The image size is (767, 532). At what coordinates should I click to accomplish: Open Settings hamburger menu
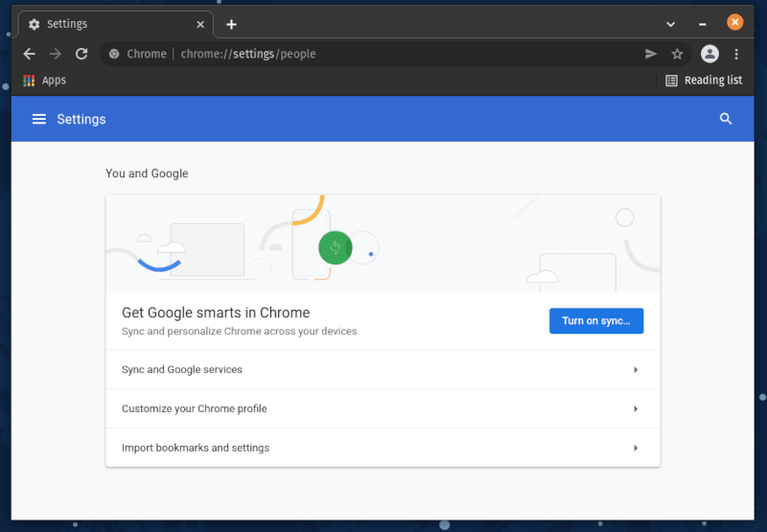tap(39, 119)
